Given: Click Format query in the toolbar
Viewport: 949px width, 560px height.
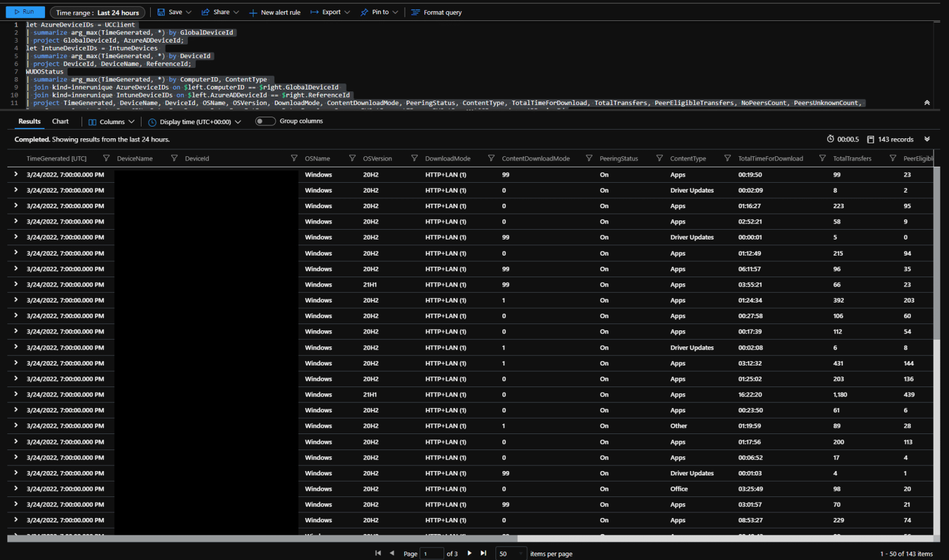Looking at the screenshot, I should pos(436,12).
